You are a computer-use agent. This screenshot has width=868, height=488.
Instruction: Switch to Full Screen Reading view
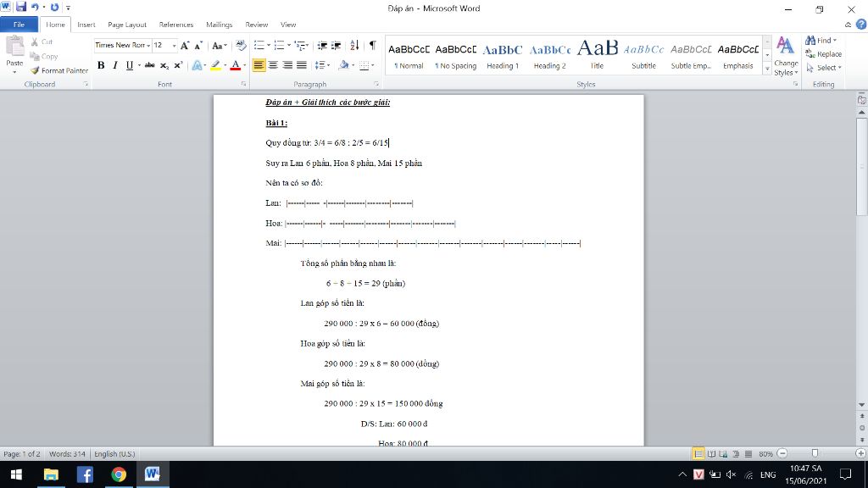click(711, 454)
